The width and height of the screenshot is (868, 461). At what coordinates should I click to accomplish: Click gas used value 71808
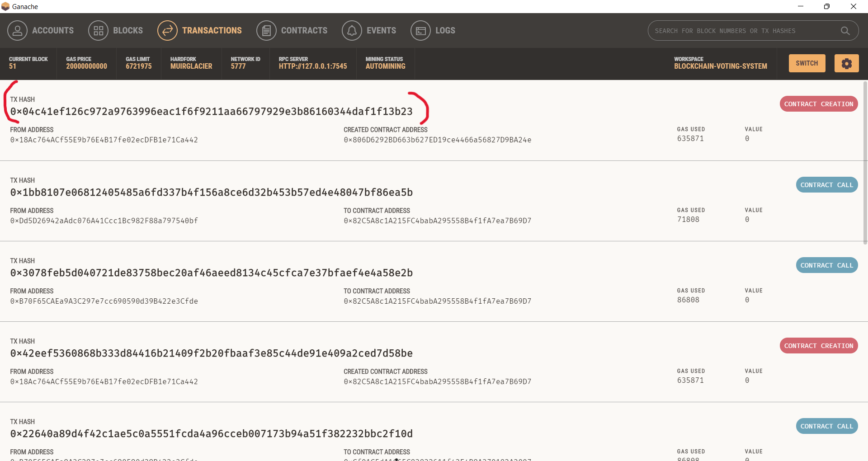[x=688, y=220]
